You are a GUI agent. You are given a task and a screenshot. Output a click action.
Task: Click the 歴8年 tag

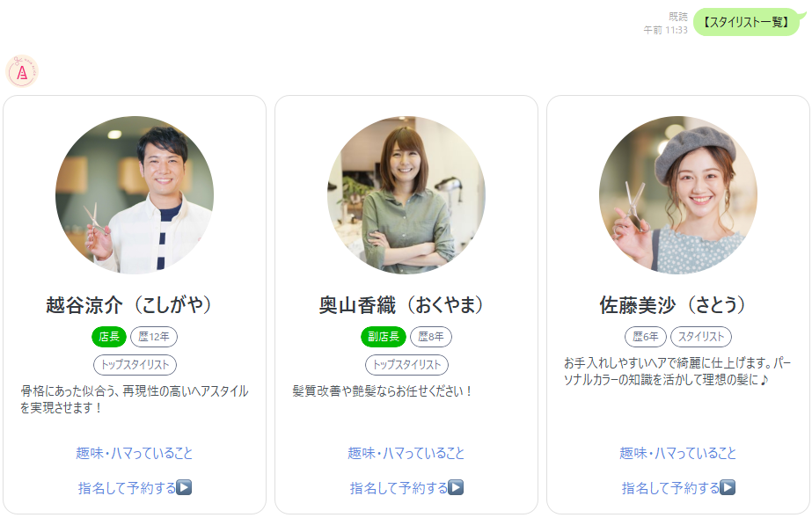click(x=431, y=337)
